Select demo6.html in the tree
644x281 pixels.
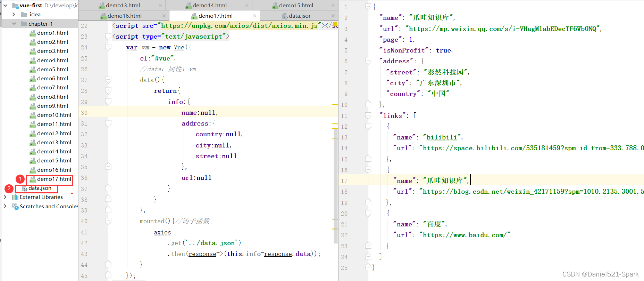click(52, 78)
